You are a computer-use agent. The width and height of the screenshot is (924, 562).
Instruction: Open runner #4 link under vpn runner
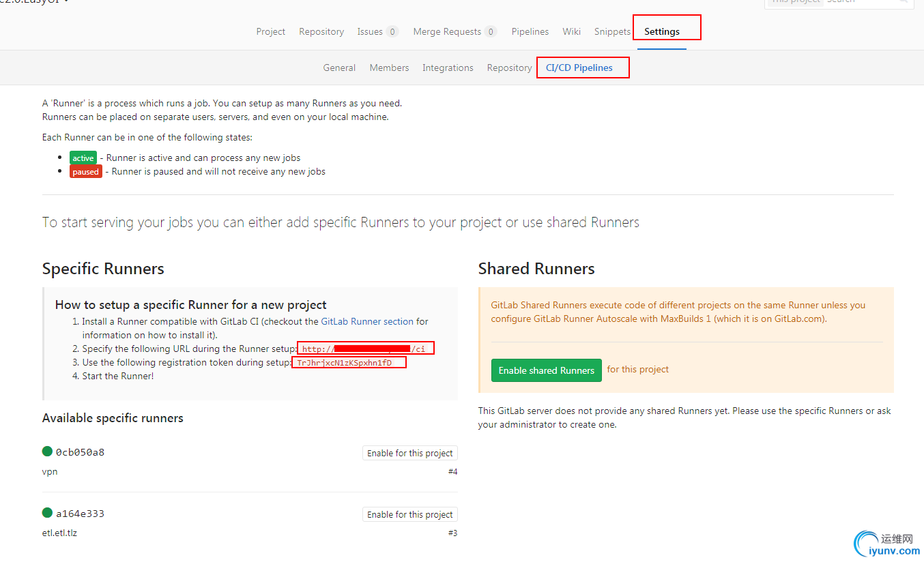pyautogui.click(x=452, y=471)
